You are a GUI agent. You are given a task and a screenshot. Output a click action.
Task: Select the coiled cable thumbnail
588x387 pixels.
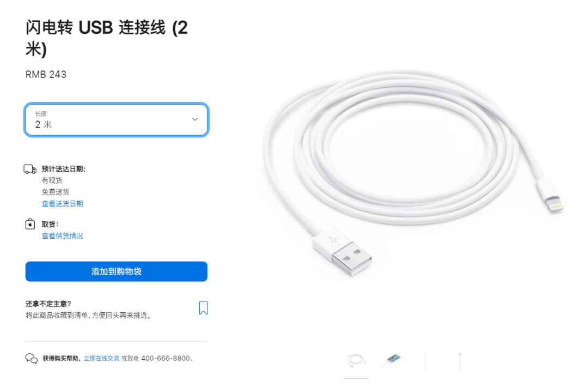(x=356, y=361)
